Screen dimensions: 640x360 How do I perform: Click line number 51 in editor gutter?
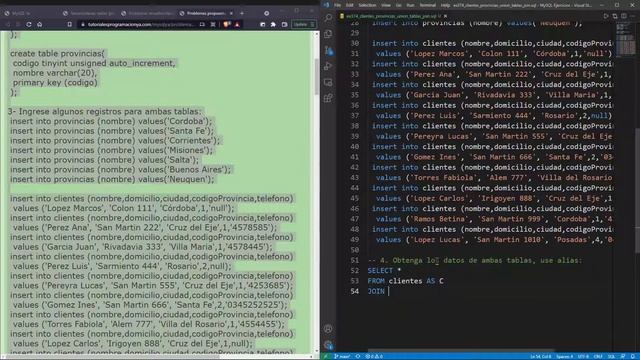click(x=354, y=260)
